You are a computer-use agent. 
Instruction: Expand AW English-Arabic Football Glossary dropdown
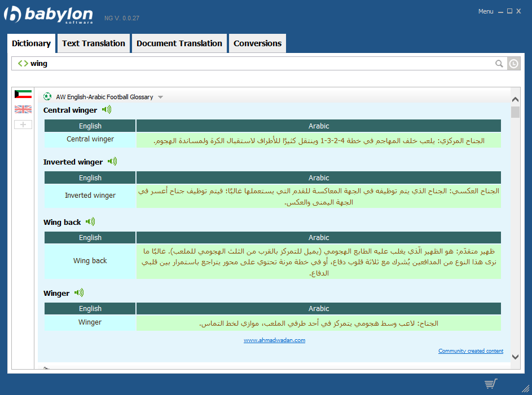(160, 97)
